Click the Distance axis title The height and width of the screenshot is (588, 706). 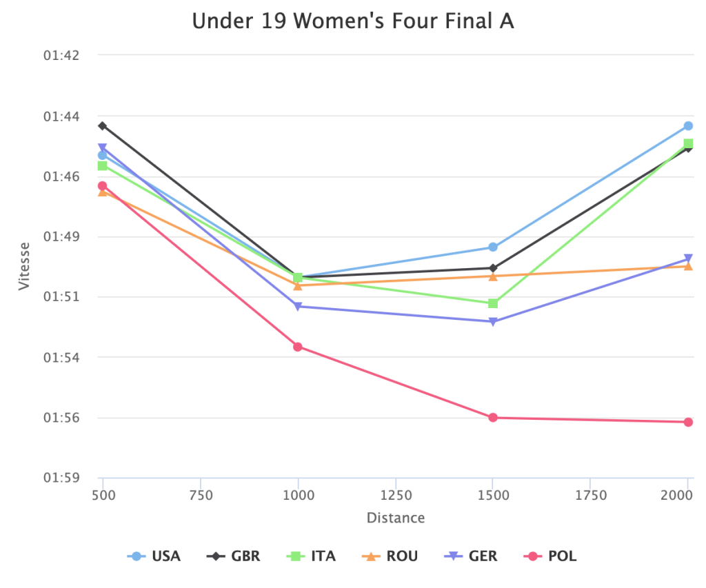396,518
